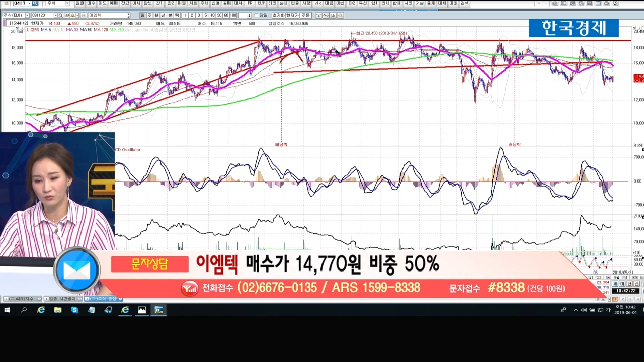Image resolution: width=644 pixels, height=362 pixels.
Task: Click the bell alert icon in chart toolbar
Action: pyautogui.click(x=72, y=16)
